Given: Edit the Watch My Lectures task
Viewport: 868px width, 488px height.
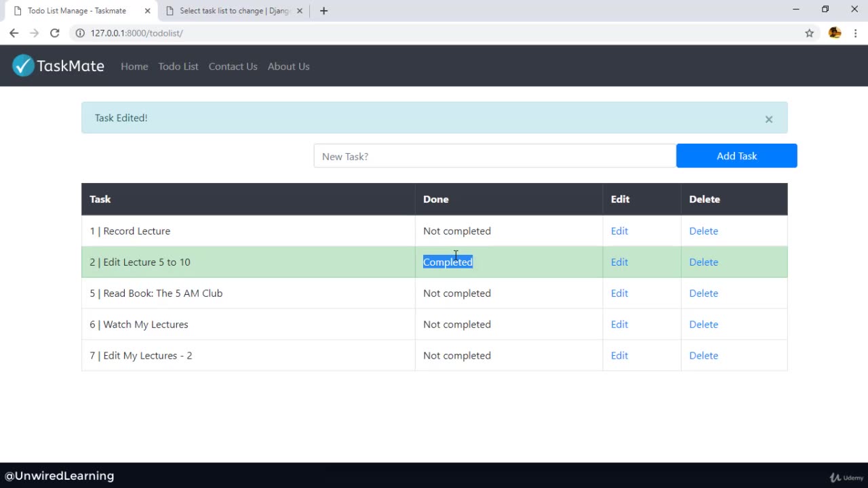Looking at the screenshot, I should pyautogui.click(x=619, y=325).
